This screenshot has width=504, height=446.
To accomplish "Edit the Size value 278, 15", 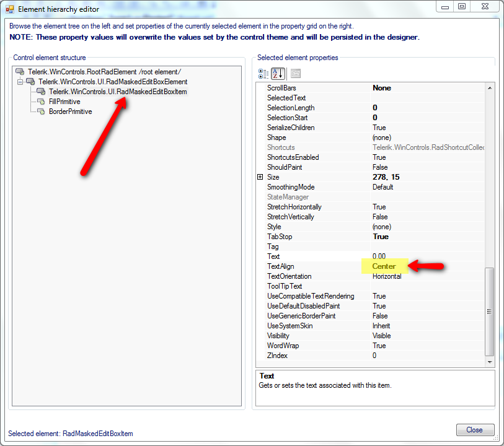I will coord(428,177).
